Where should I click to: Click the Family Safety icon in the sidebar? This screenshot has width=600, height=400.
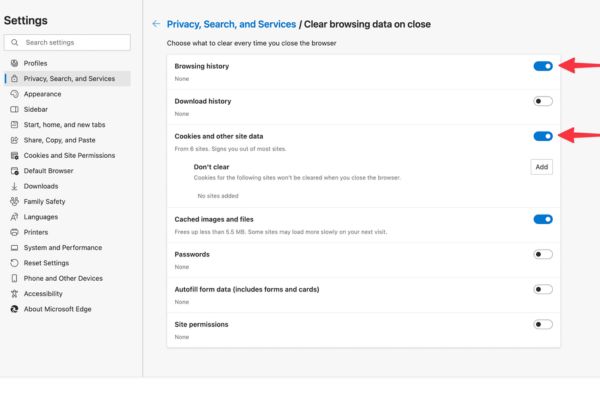pos(14,201)
